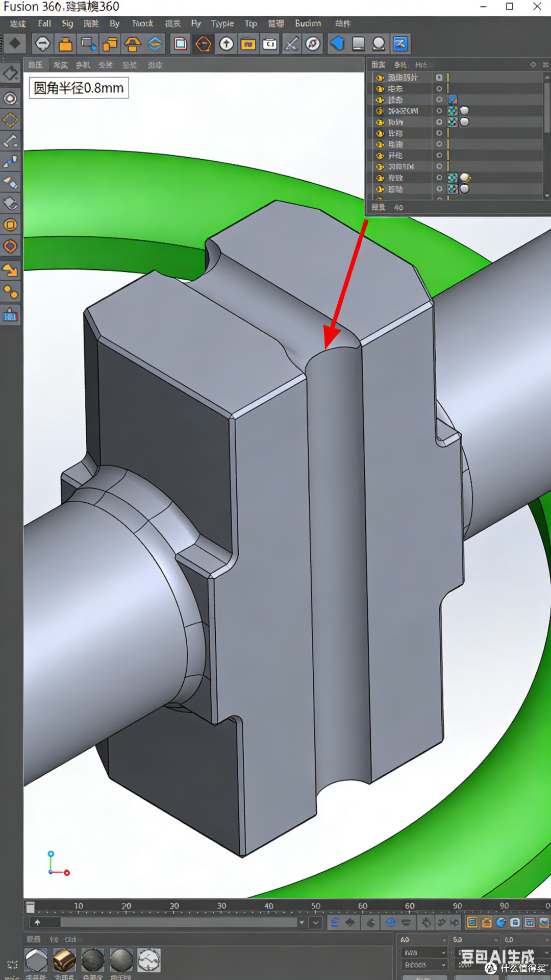Click the square state toggle of first object row
Viewport: 551px width, 980px height.
tap(439, 78)
